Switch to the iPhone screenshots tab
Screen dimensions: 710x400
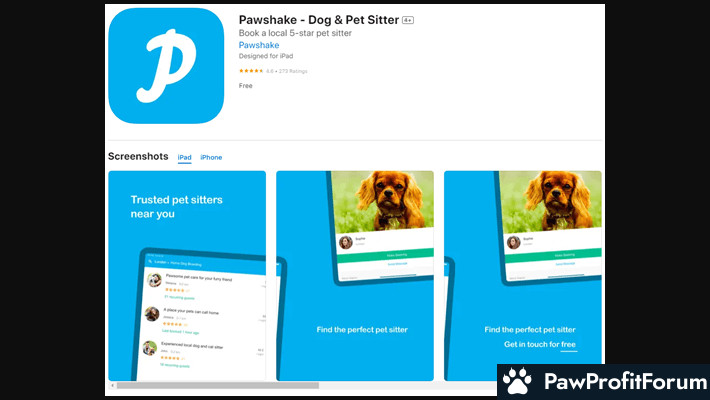[211, 157]
